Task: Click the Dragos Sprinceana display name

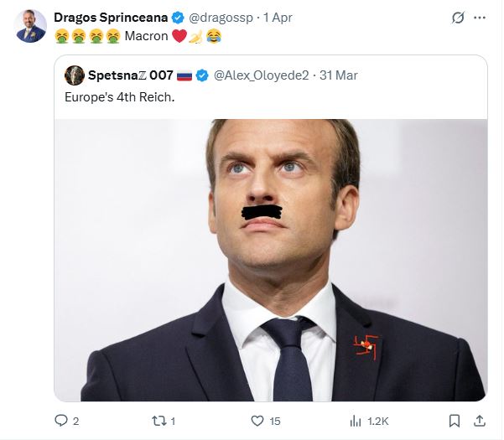Action: tap(110, 17)
